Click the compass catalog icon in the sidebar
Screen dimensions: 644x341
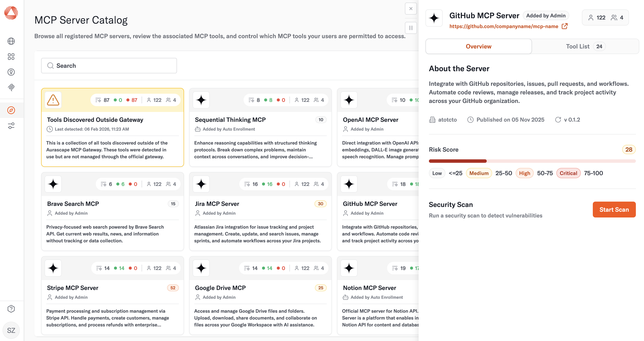11,110
